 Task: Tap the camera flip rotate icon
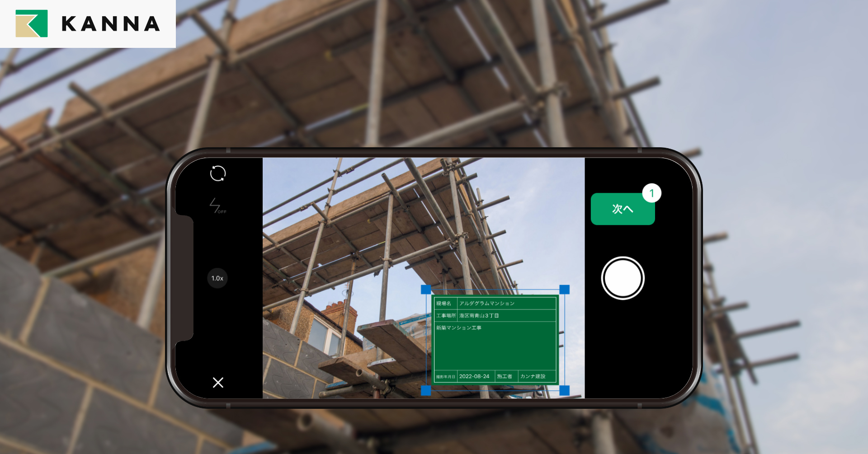218,173
